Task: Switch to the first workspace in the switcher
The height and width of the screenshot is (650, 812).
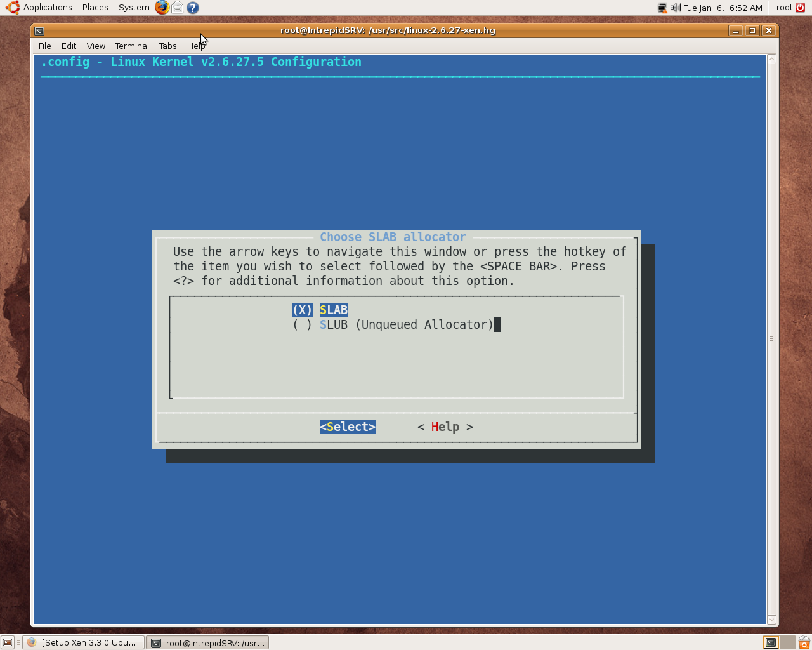Action: pyautogui.click(x=771, y=642)
